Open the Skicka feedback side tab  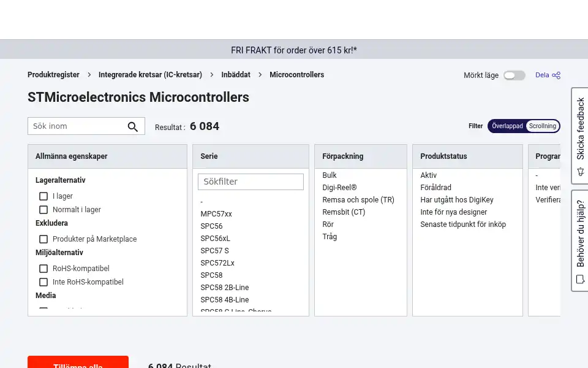pyautogui.click(x=580, y=136)
